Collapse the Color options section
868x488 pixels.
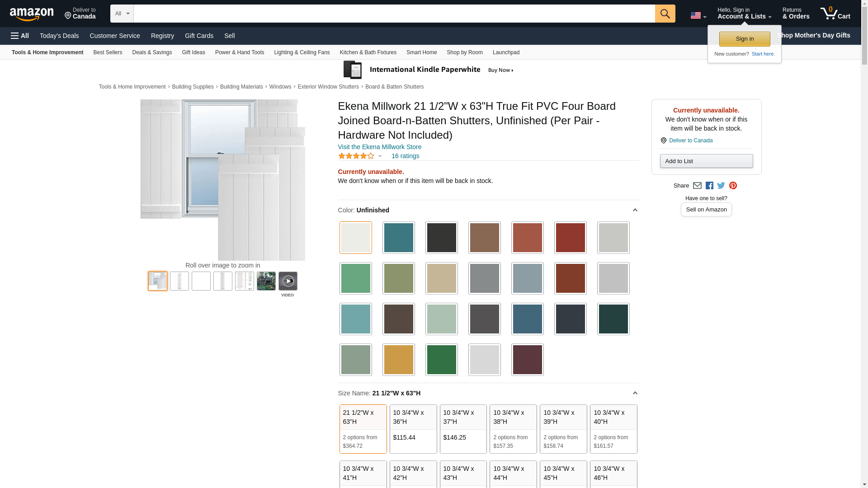pos(635,210)
